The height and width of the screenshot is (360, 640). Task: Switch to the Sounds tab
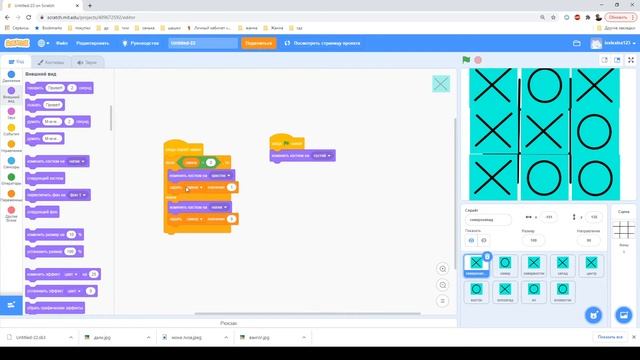coord(87,62)
